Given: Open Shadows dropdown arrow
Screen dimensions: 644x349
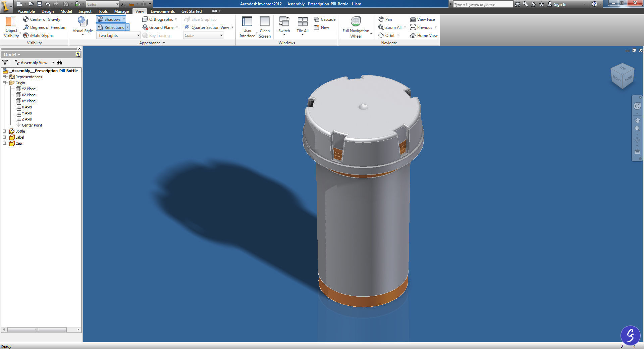Looking at the screenshot, I should tap(124, 19).
